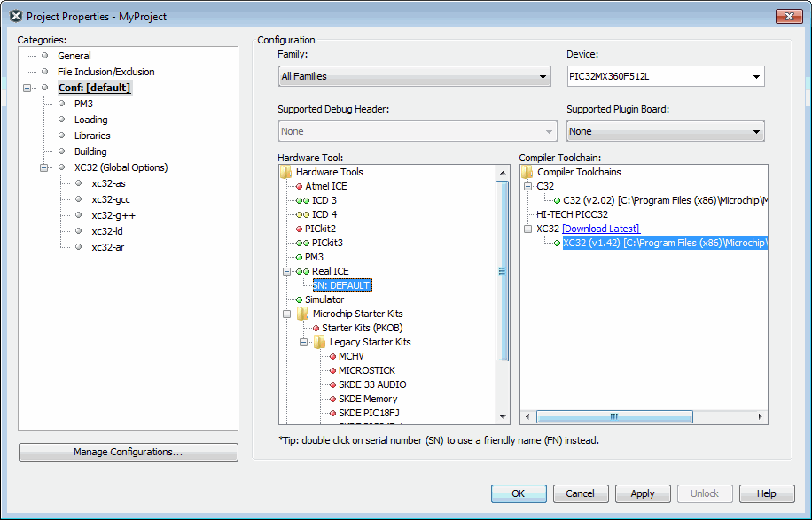
Task: Open the Family dropdown
Action: pyautogui.click(x=415, y=77)
